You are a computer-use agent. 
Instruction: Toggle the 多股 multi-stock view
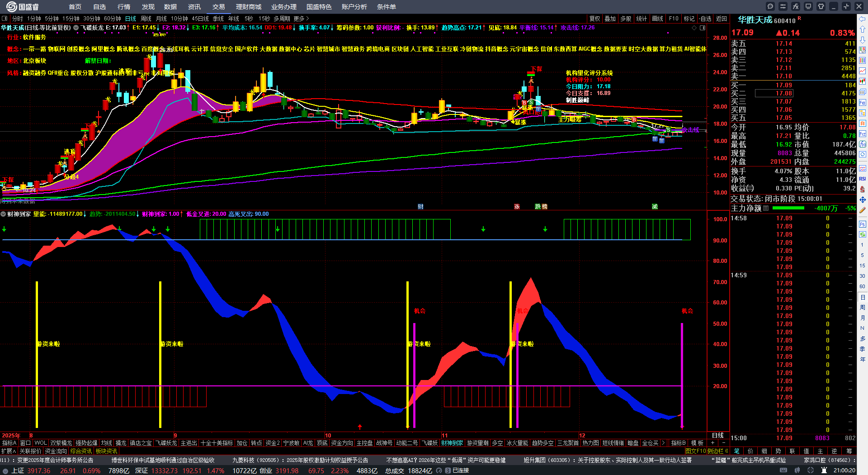(x=626, y=19)
